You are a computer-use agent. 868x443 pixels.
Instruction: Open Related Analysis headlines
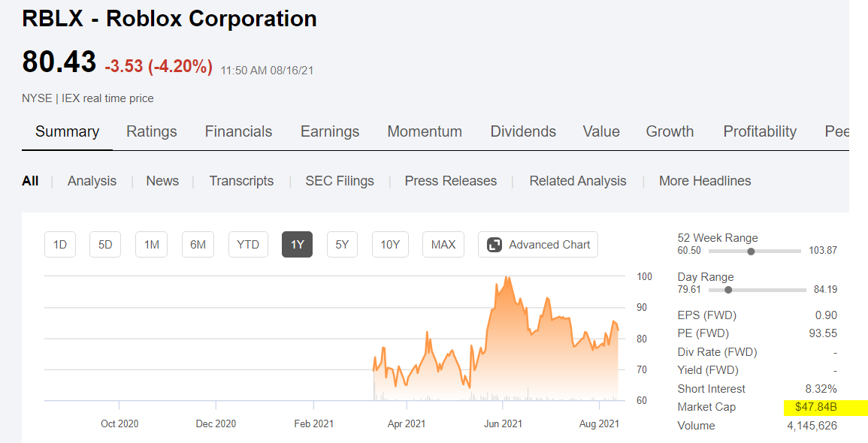click(578, 181)
